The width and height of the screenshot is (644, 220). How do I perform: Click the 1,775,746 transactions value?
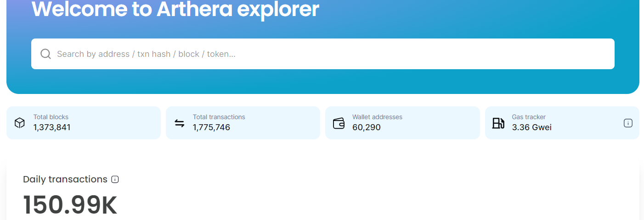click(x=211, y=127)
